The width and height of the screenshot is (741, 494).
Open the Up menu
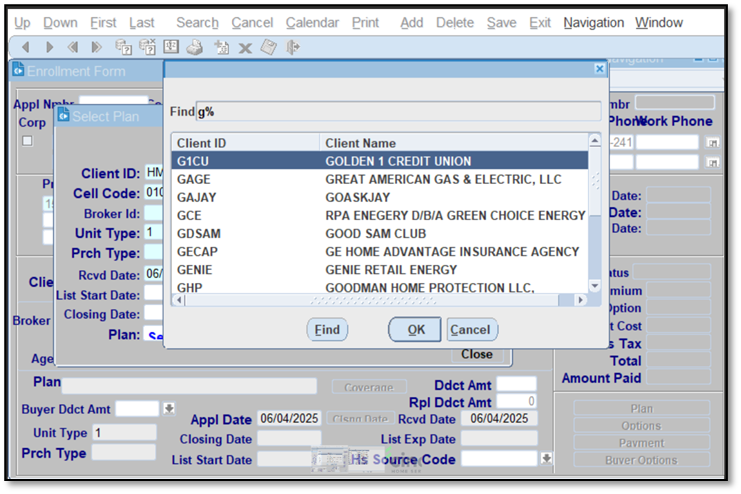22,22
